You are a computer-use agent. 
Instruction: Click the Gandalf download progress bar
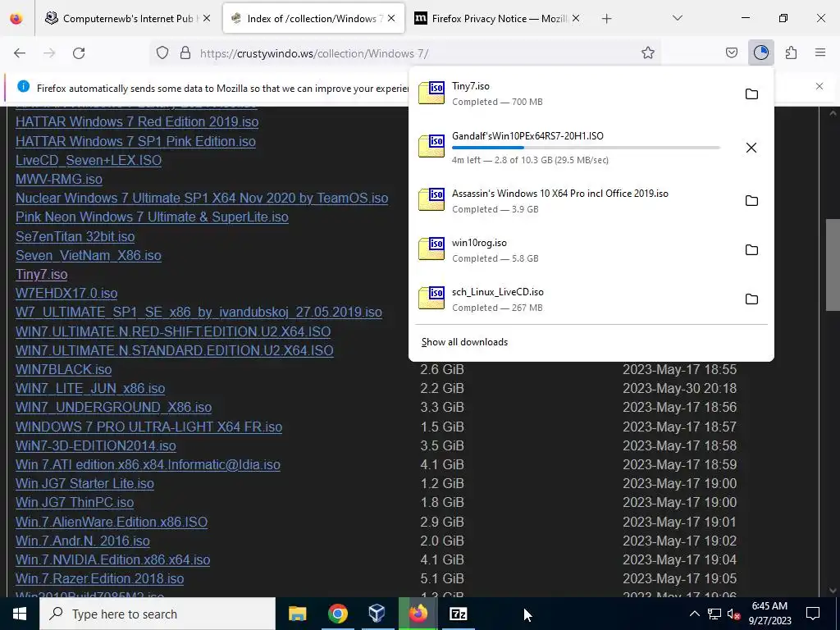coord(586,148)
